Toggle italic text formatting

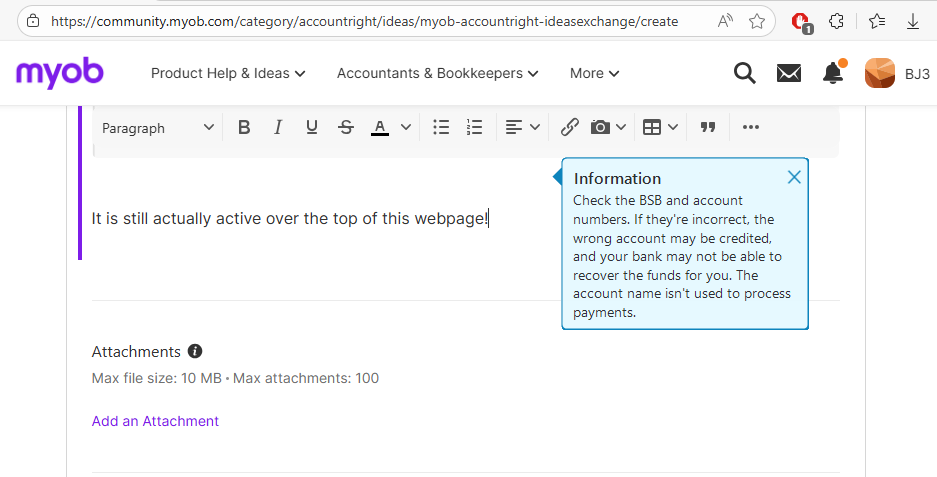pyautogui.click(x=278, y=127)
